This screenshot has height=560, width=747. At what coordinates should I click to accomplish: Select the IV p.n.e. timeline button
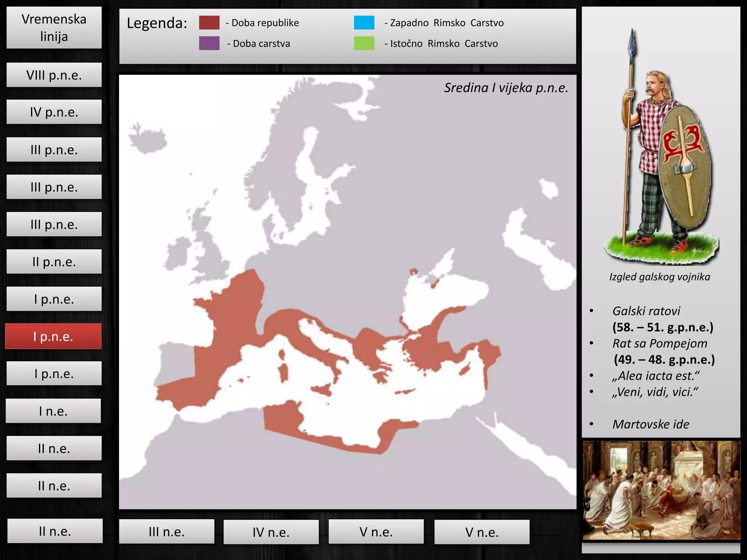point(54,112)
